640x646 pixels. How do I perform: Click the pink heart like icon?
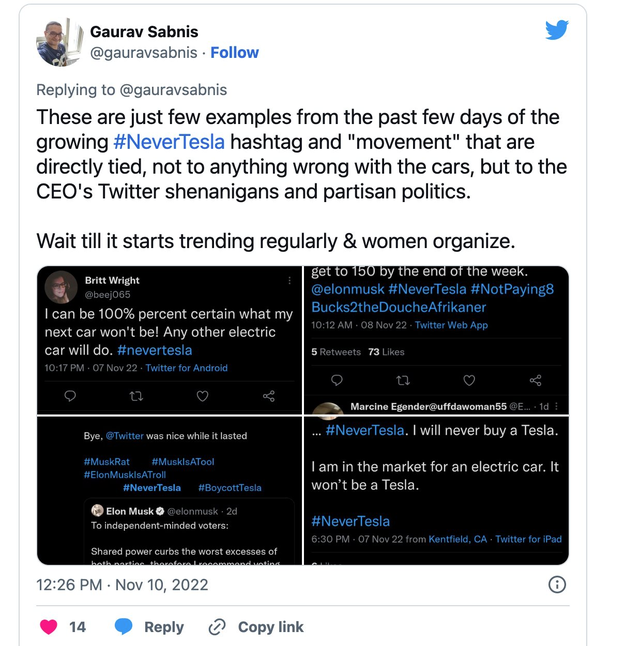(49, 627)
